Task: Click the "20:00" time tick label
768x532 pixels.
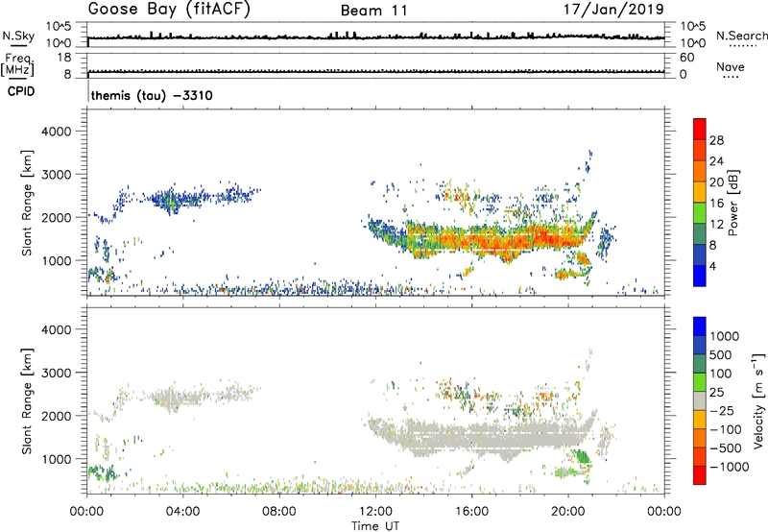Action: tap(568, 512)
